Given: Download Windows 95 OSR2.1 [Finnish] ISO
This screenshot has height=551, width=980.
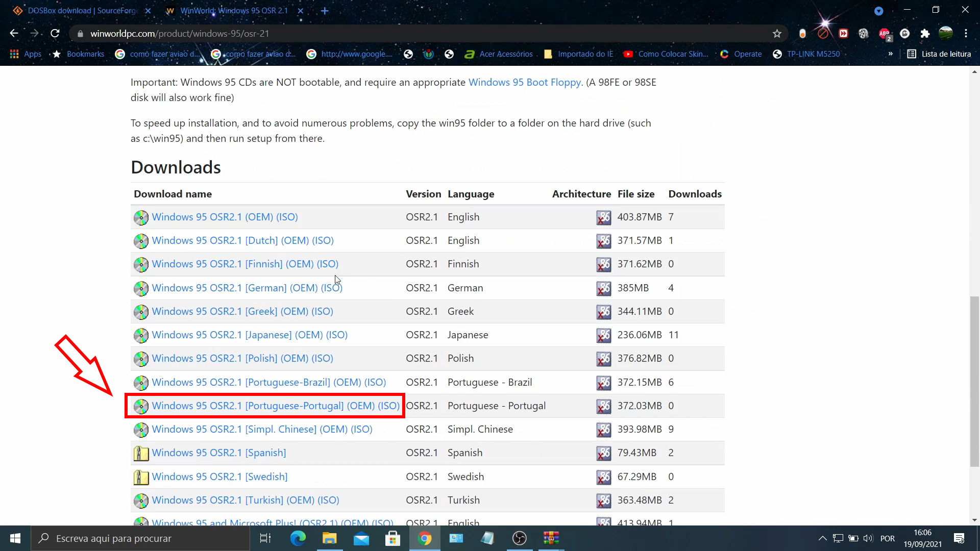Looking at the screenshot, I should click(245, 264).
